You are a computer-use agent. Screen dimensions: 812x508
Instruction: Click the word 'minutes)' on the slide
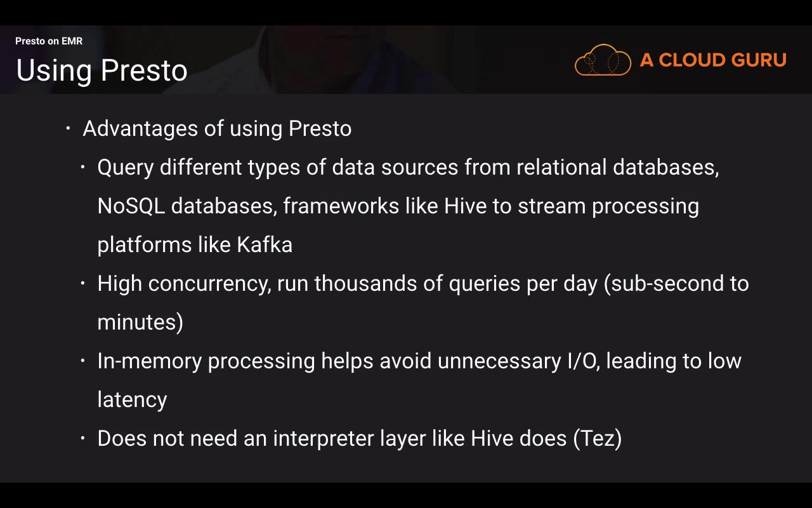tap(140, 322)
